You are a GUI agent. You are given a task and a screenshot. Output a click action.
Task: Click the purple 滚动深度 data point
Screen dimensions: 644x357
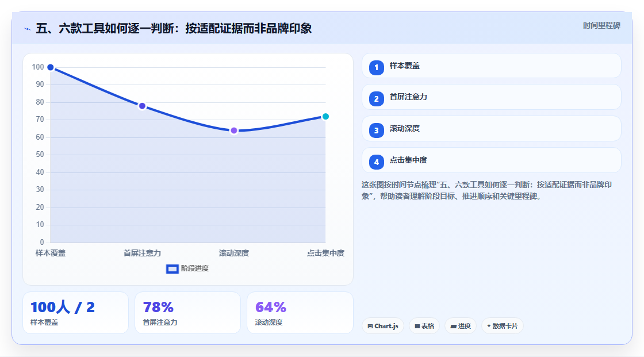[x=233, y=130]
